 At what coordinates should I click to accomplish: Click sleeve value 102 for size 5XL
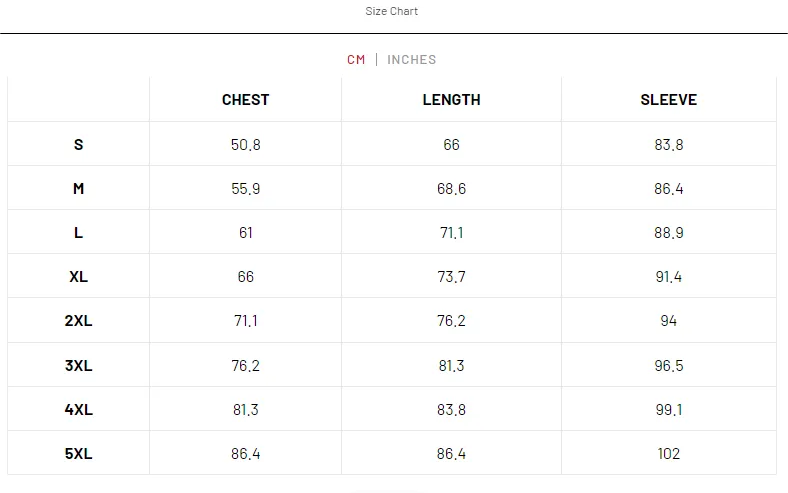tap(669, 453)
